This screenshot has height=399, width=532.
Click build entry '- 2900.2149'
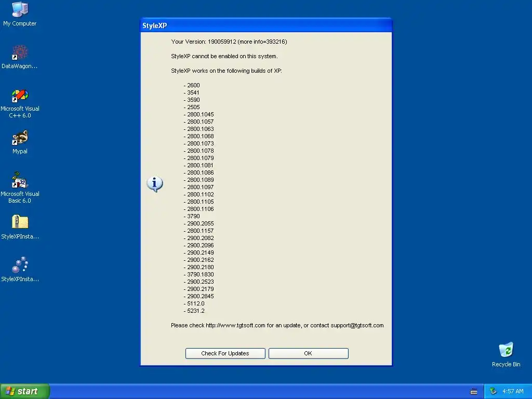[199, 253]
